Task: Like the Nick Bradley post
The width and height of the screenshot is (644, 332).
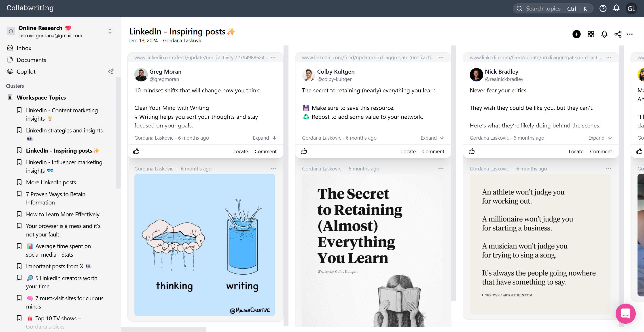Action: pyautogui.click(x=472, y=151)
